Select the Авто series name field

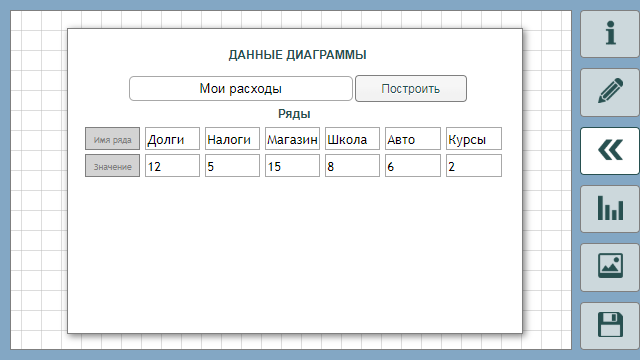click(413, 139)
